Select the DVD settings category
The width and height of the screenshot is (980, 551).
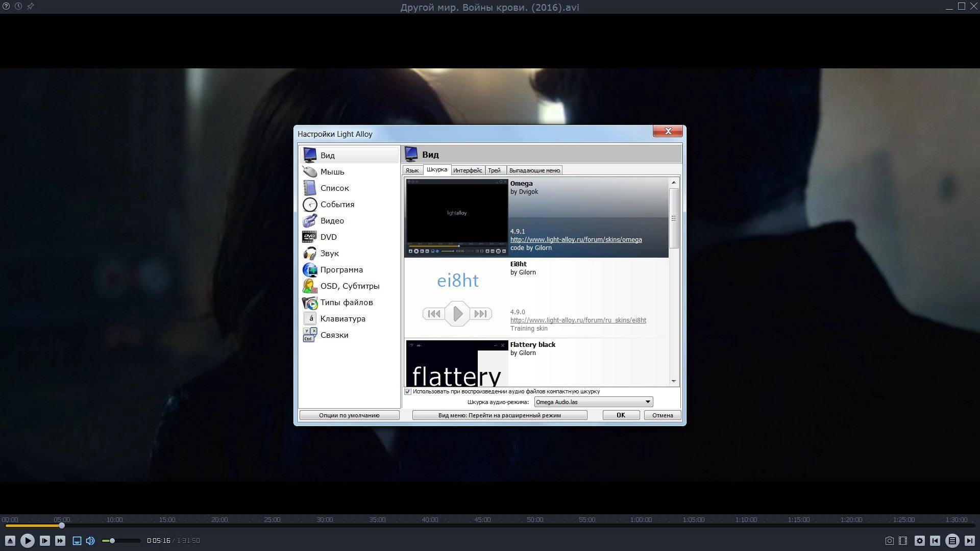[x=350, y=237]
